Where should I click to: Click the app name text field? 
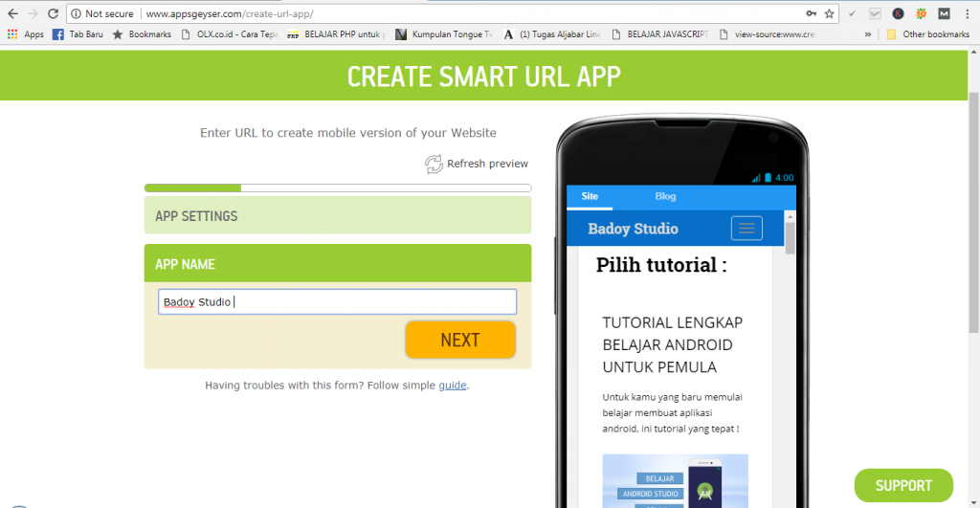[337, 302]
